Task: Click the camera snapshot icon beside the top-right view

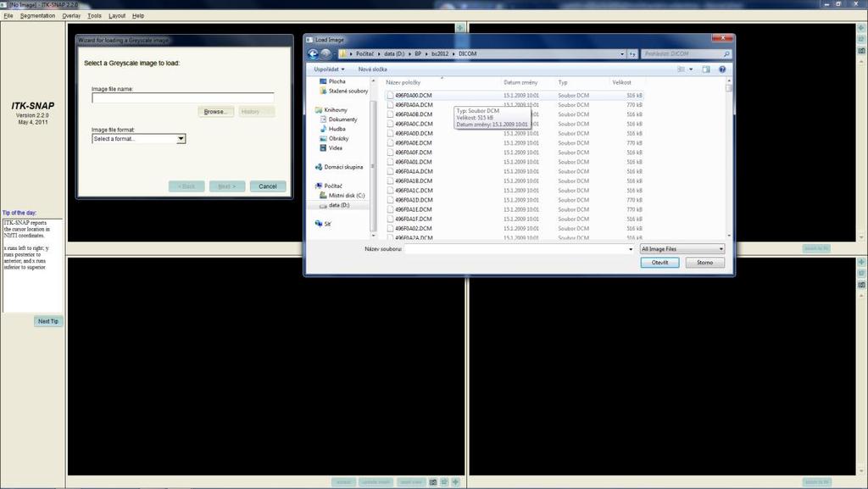Action: (x=861, y=51)
